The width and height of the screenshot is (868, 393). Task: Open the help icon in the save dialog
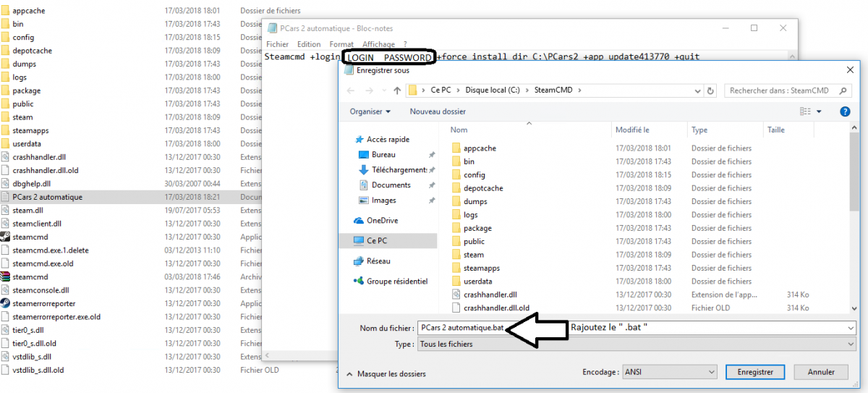click(844, 111)
